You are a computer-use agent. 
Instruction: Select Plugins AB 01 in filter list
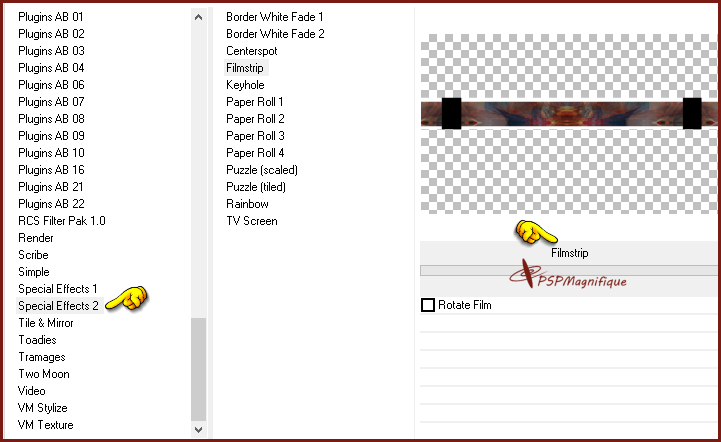(x=51, y=17)
